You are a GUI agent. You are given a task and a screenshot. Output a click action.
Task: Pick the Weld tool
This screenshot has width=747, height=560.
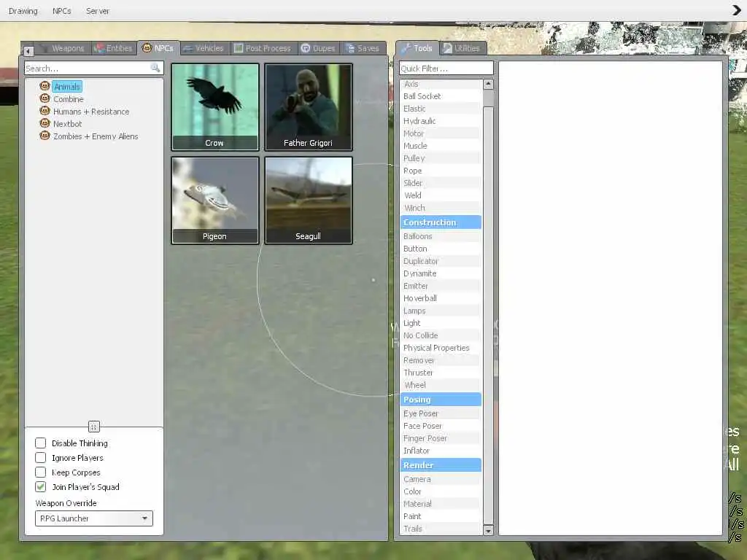[441, 195]
